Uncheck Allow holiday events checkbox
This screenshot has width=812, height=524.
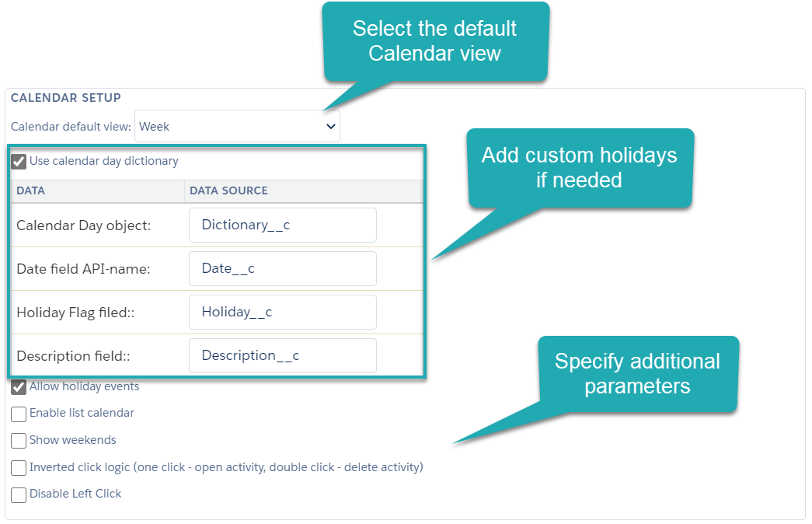pyautogui.click(x=19, y=387)
